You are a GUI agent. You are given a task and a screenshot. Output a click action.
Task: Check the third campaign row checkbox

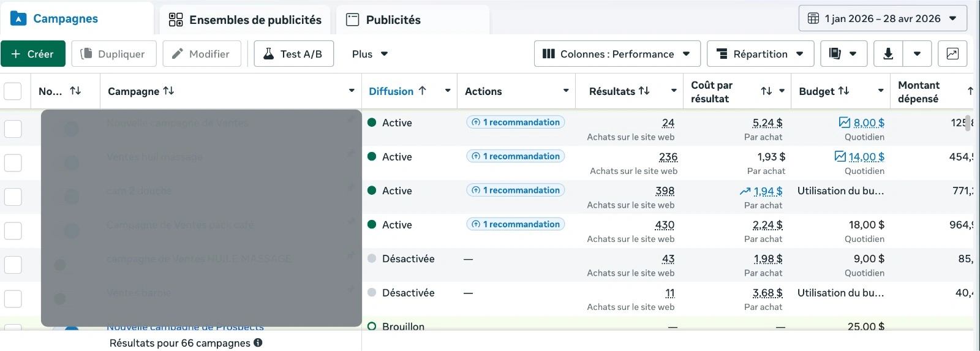pos(13,197)
